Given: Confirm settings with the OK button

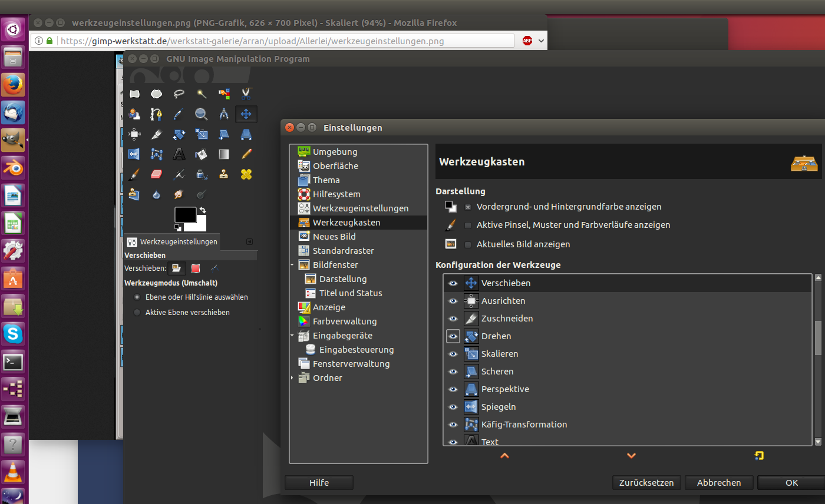Looking at the screenshot, I should click(791, 483).
